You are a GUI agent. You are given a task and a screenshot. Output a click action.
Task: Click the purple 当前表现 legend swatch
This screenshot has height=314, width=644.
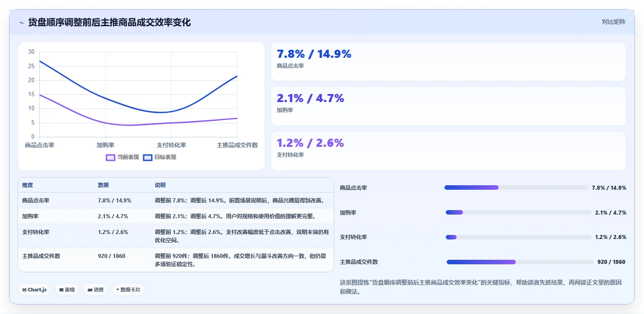(x=111, y=157)
